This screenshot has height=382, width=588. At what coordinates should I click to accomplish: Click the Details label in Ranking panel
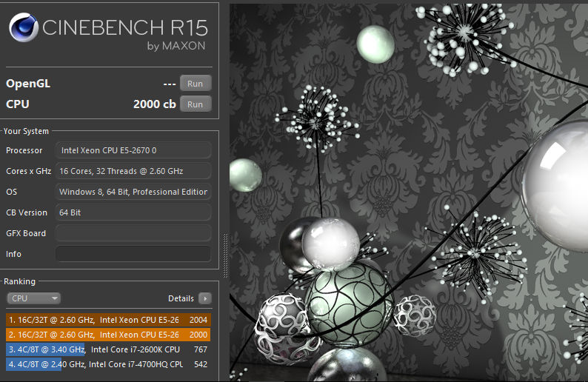[181, 298]
